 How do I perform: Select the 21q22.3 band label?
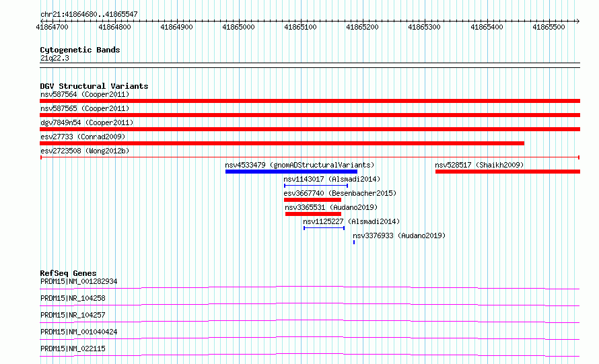coord(55,58)
